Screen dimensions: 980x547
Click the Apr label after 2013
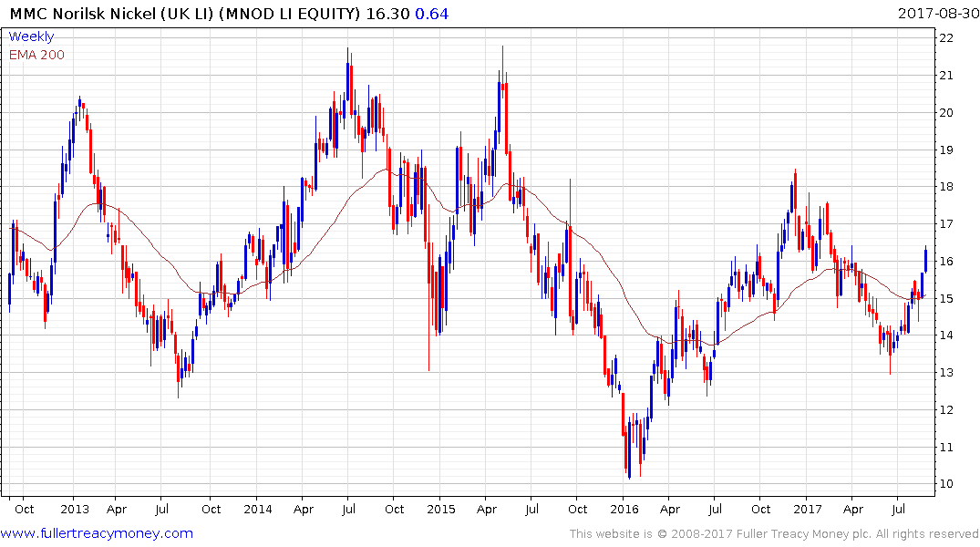coord(117,510)
